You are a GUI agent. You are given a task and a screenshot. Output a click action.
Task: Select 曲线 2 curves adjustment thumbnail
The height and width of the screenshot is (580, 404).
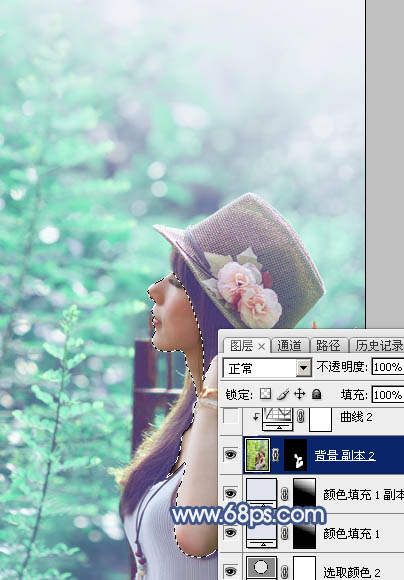pos(277,419)
